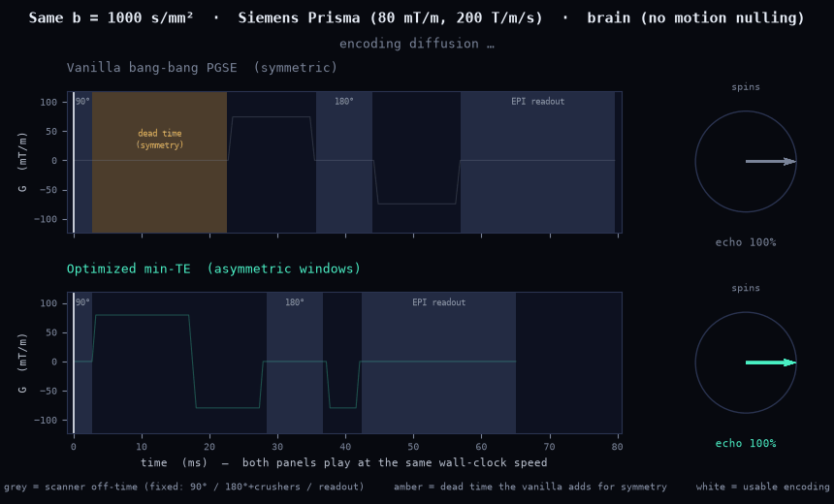Click the white playhead line in optimized panel

[x=74, y=363]
